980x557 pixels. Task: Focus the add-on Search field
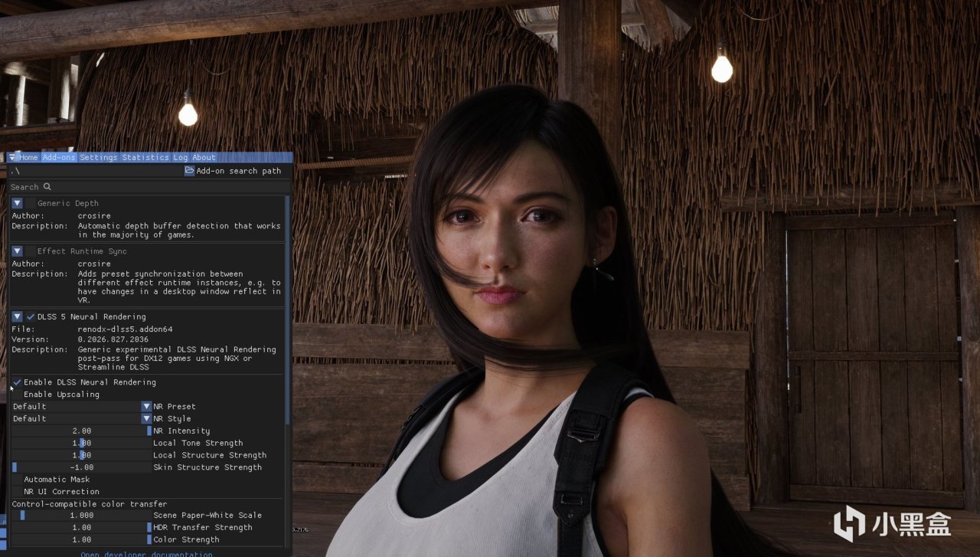click(149, 187)
